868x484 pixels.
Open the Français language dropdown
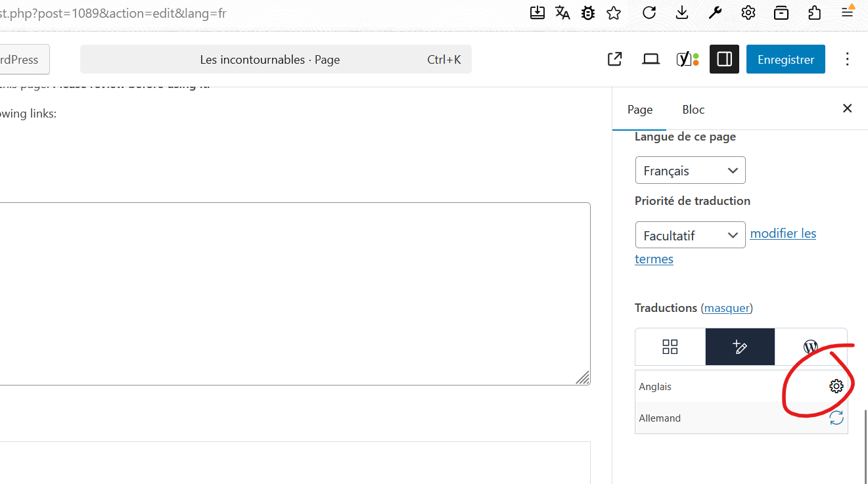coord(690,171)
